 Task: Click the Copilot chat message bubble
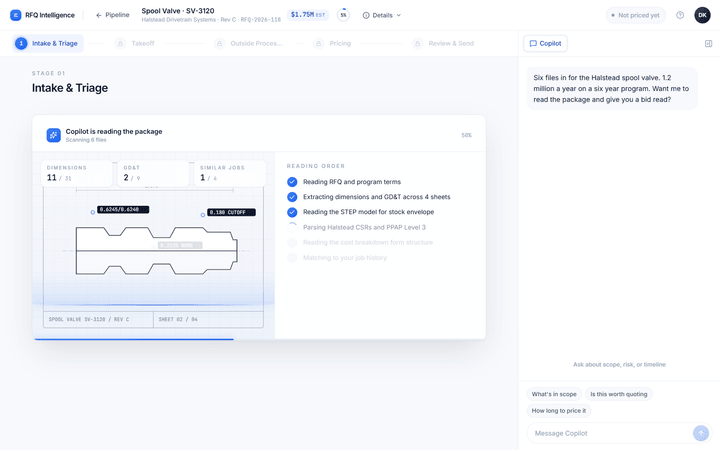click(612, 89)
